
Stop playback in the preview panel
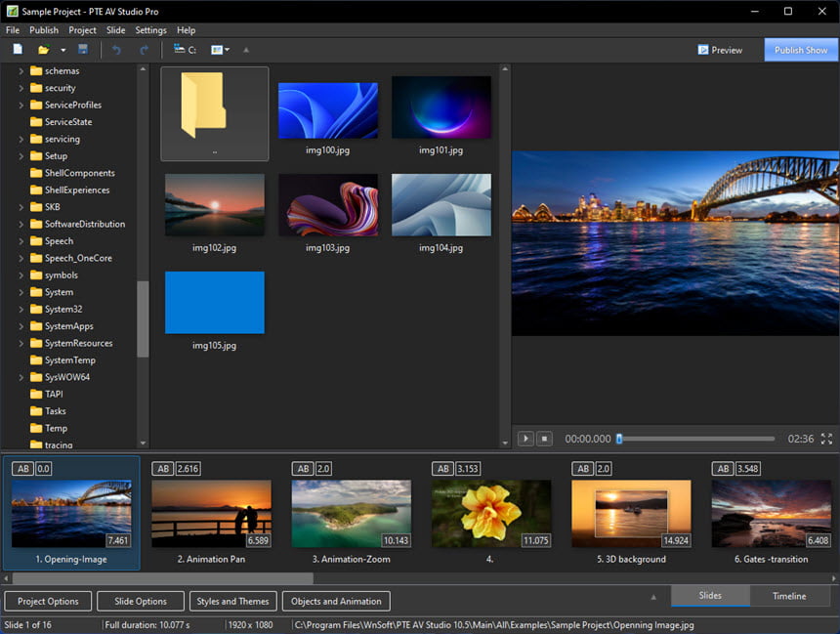(544, 439)
